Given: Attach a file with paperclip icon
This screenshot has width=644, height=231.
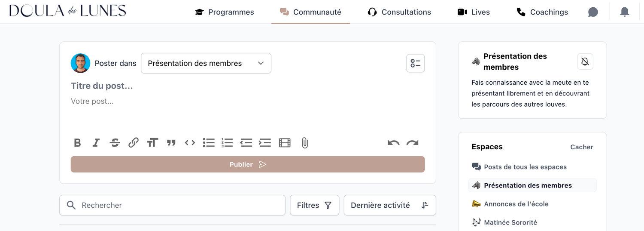Looking at the screenshot, I should coord(304,143).
